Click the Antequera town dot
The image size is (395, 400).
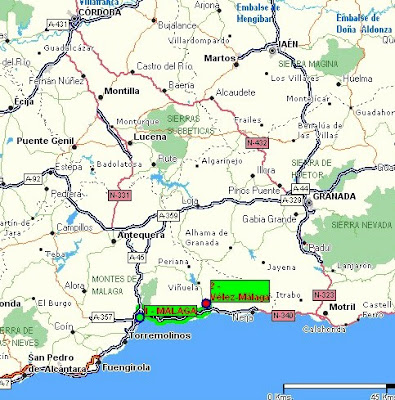pyautogui.click(x=114, y=241)
